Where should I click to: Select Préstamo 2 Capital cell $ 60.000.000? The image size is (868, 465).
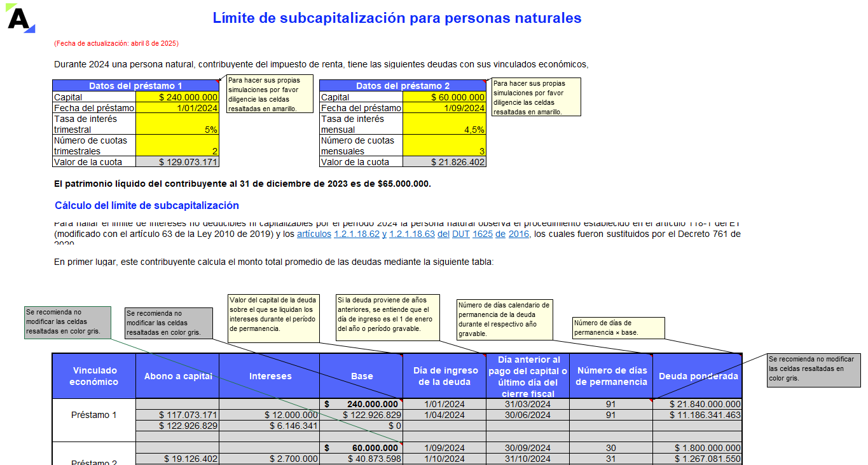(444, 97)
